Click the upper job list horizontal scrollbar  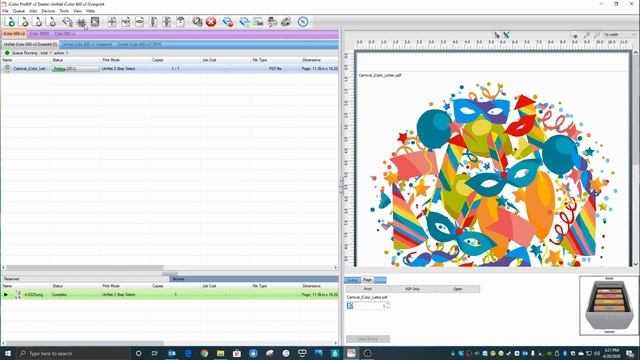(85, 268)
